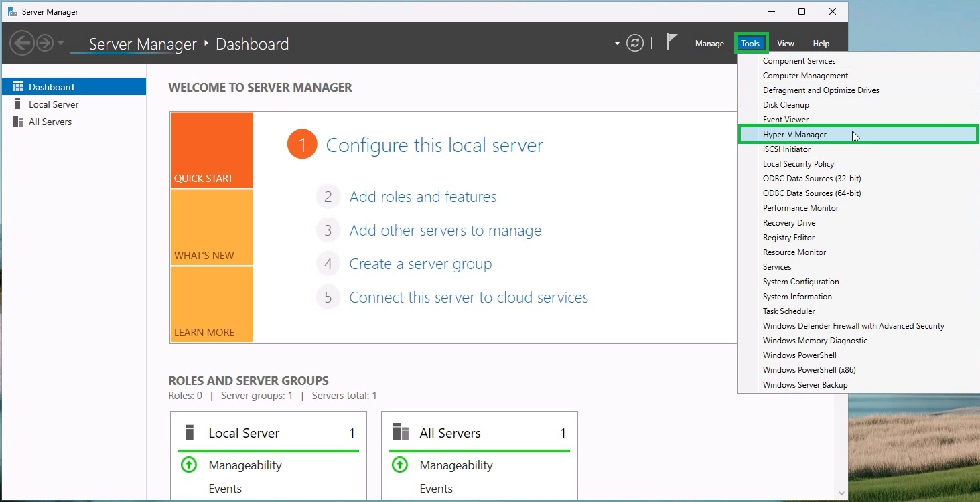Click All Servers tile servers icon

point(401,432)
